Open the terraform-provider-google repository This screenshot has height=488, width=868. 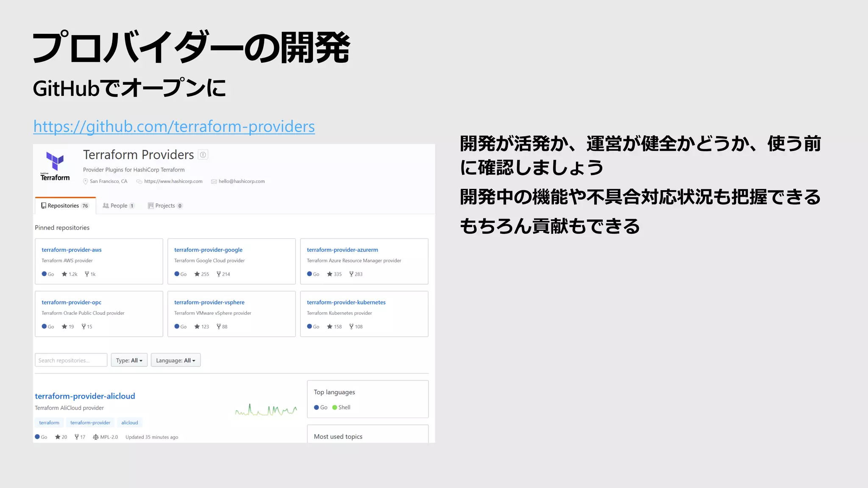pos(208,250)
